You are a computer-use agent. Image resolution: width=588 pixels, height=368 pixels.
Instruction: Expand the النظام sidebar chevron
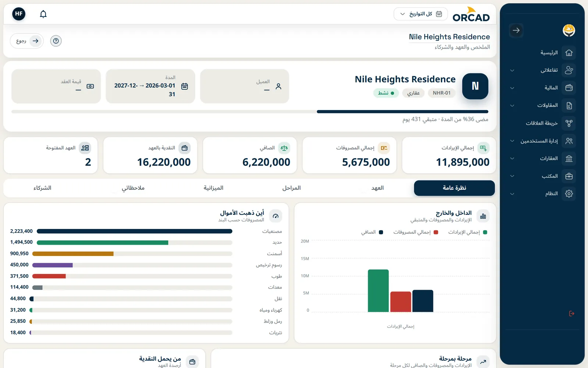coord(512,194)
